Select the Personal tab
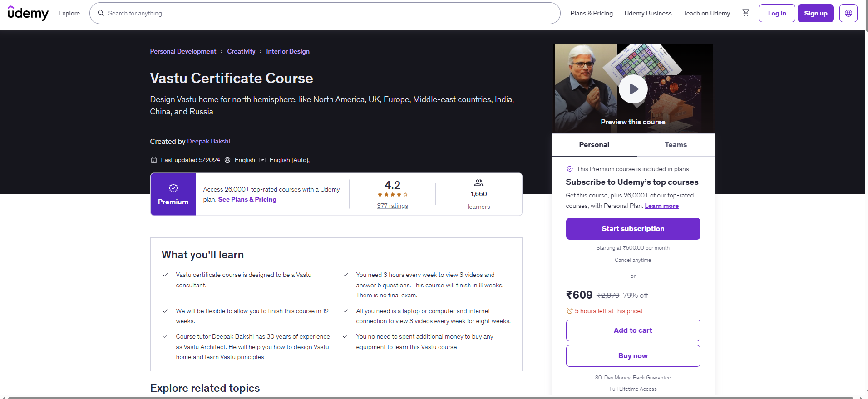Viewport: 868px width, 399px height. point(594,145)
